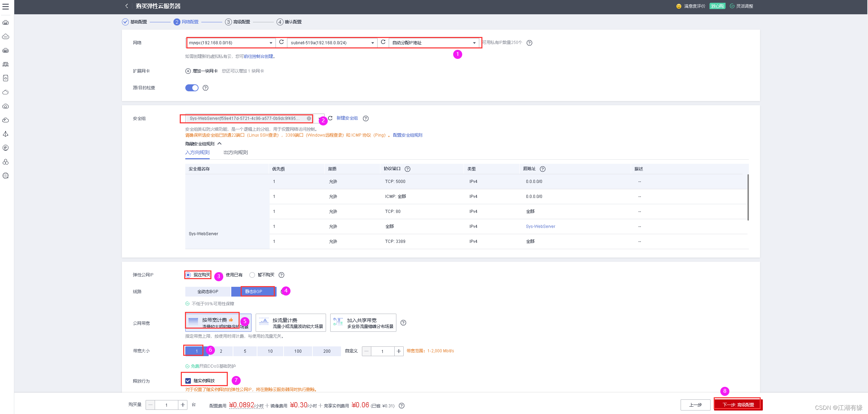The width and height of the screenshot is (868, 414).
Task: Click the back arrow next to 购买弹性云服务器
Action: (127, 6)
